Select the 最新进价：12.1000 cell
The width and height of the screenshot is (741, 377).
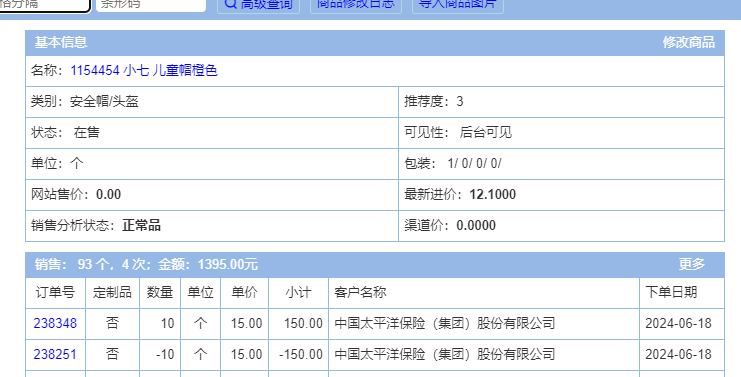click(561, 195)
